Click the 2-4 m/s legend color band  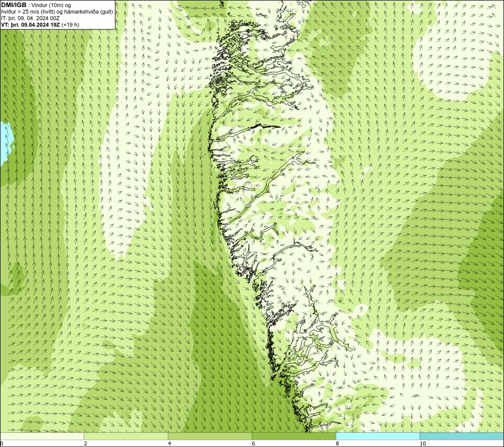tap(126, 436)
